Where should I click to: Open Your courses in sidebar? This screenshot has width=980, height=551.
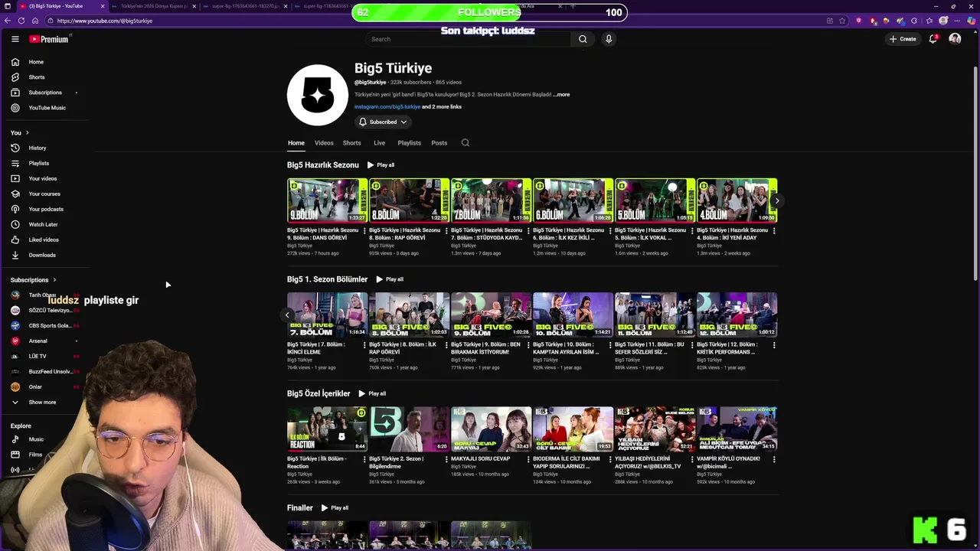click(46, 194)
